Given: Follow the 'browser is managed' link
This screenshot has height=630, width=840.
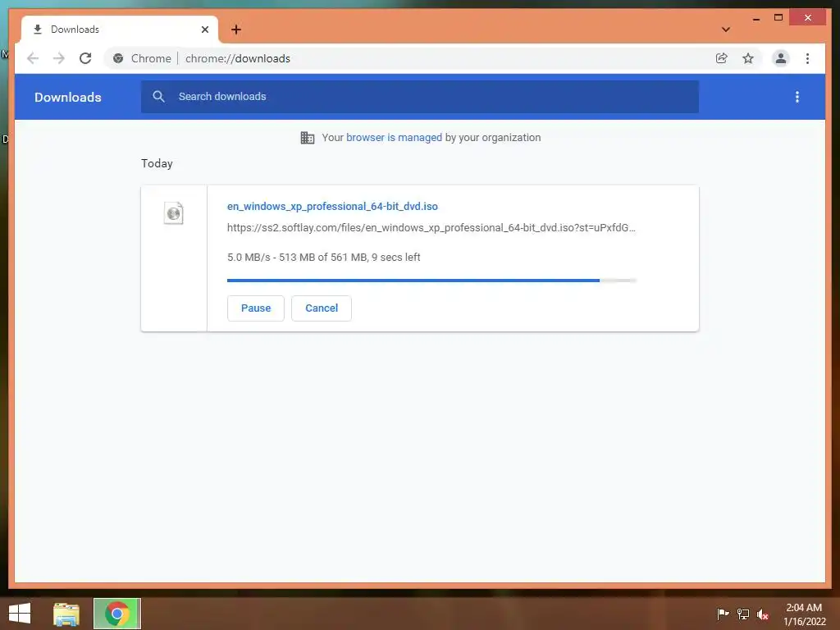Looking at the screenshot, I should pyautogui.click(x=394, y=137).
